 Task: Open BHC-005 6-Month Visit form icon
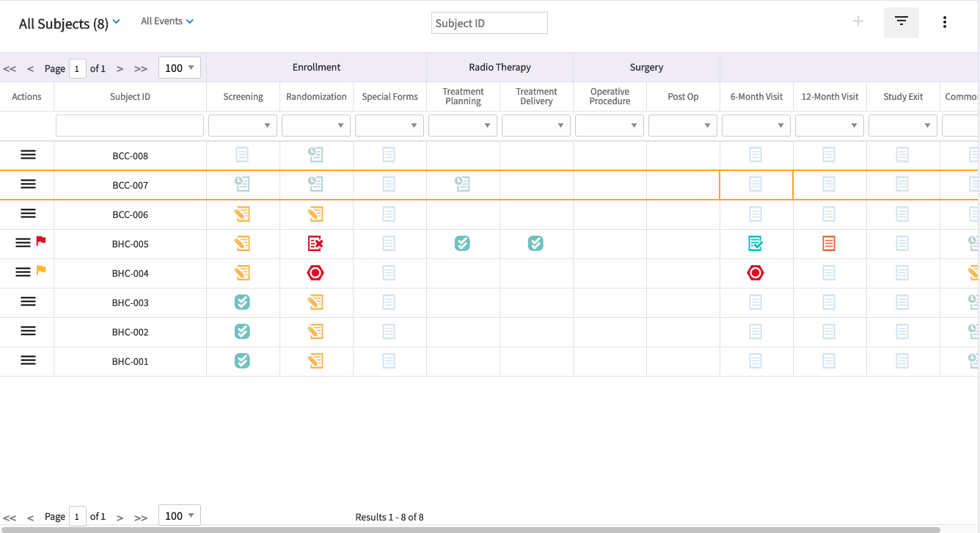tap(756, 244)
